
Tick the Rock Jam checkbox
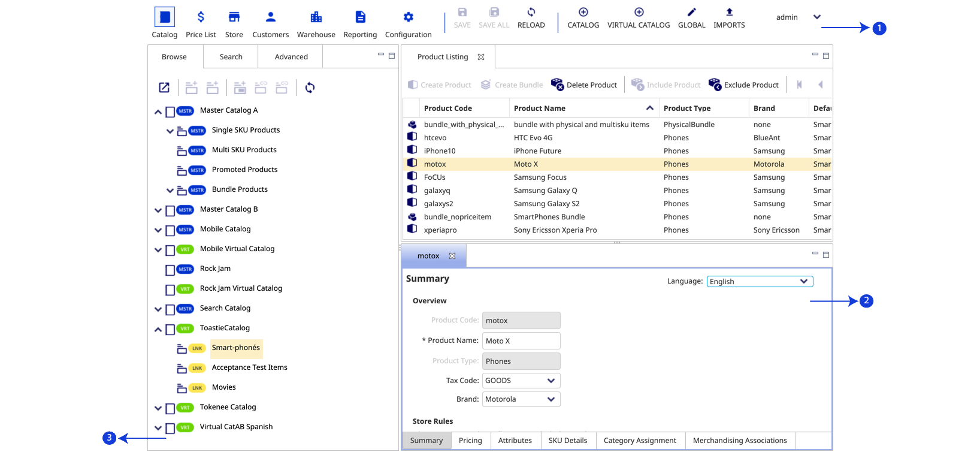[170, 270]
